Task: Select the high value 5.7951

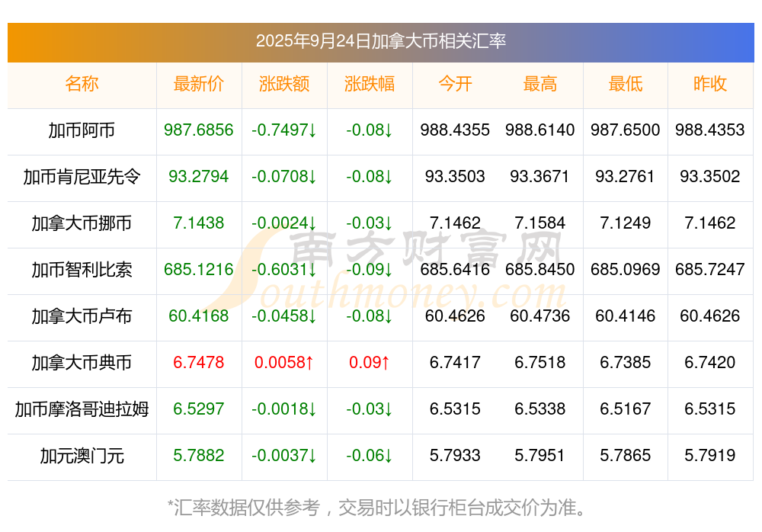Action: click(540, 455)
